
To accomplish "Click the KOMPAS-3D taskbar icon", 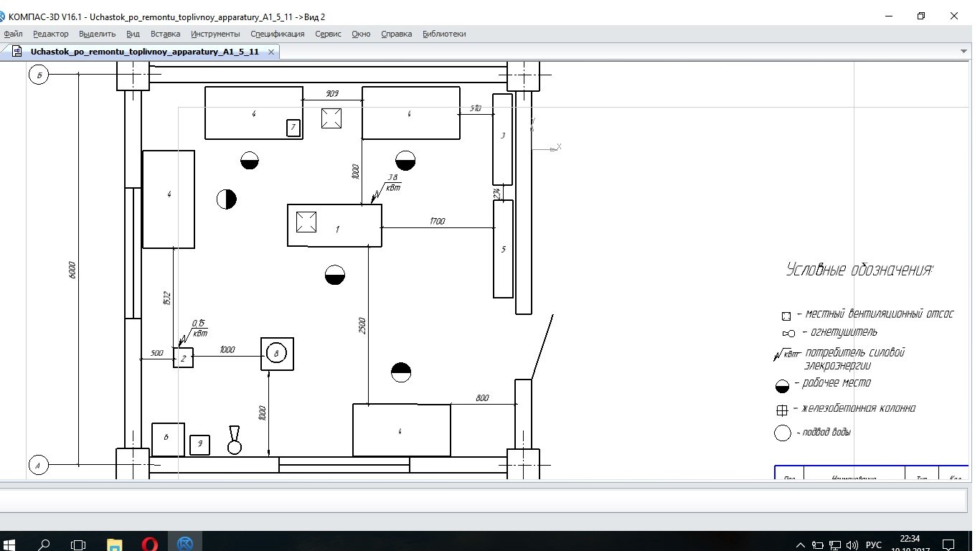I will (x=185, y=544).
